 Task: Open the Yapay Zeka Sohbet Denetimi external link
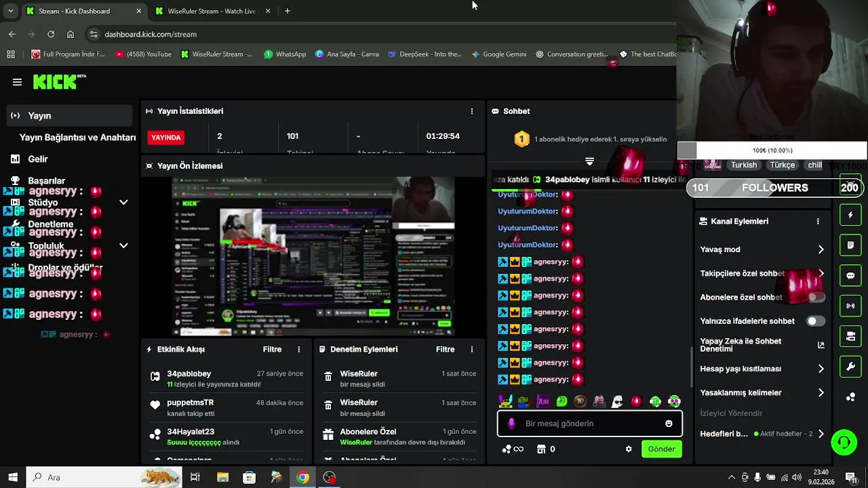(821, 345)
